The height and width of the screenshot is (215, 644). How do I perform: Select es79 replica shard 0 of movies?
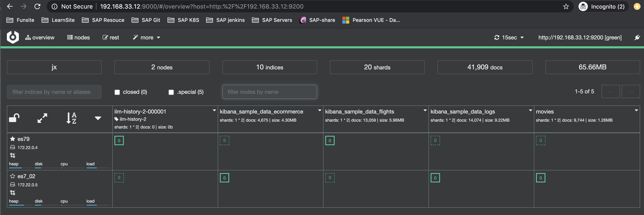541,140
